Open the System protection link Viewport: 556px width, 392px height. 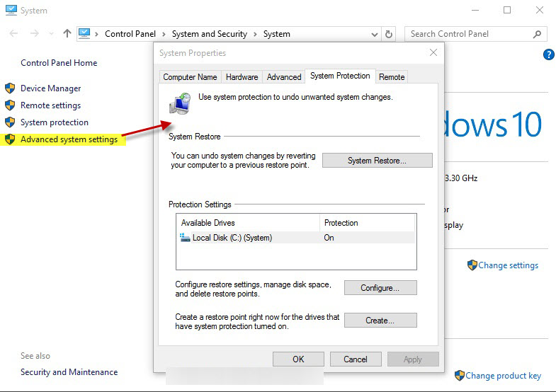[x=55, y=122]
